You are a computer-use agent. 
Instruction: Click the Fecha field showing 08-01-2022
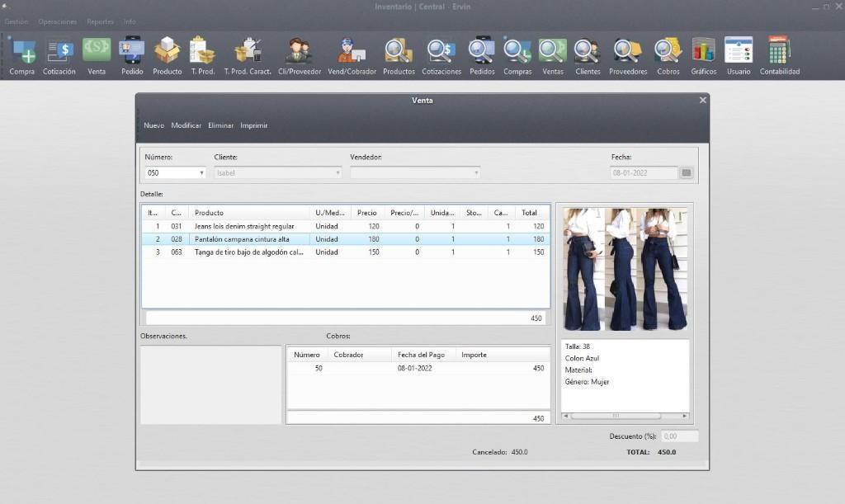(x=644, y=173)
